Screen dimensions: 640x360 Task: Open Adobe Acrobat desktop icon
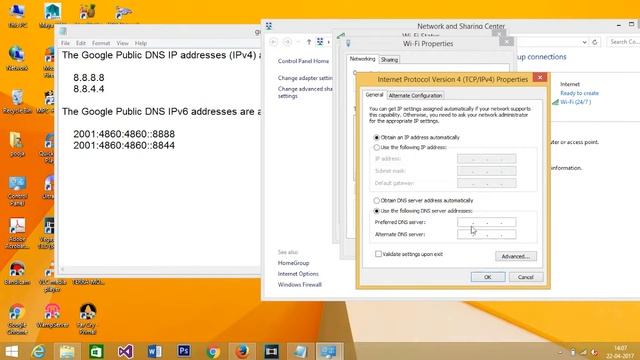point(17,233)
